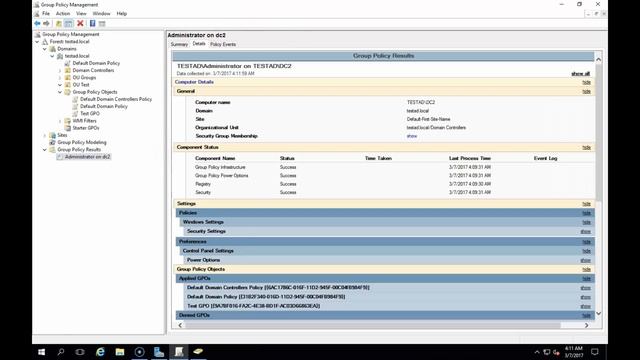The image size is (640, 360).
Task: Hide the Denied GPOs section
Action: [x=587, y=316]
